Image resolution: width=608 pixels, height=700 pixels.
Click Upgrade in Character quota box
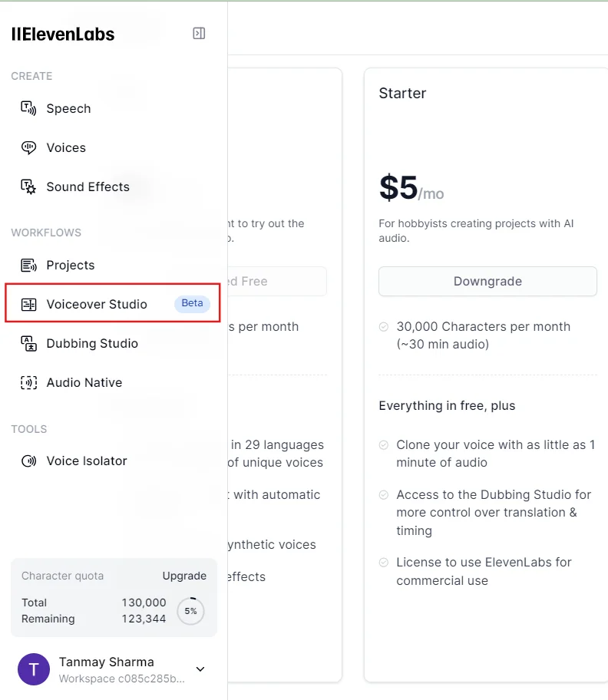click(184, 576)
